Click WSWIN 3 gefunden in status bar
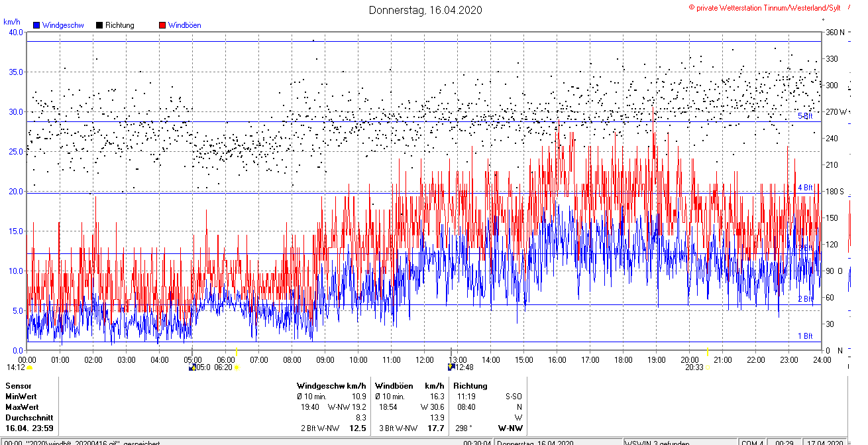868x445 pixels. point(656,442)
